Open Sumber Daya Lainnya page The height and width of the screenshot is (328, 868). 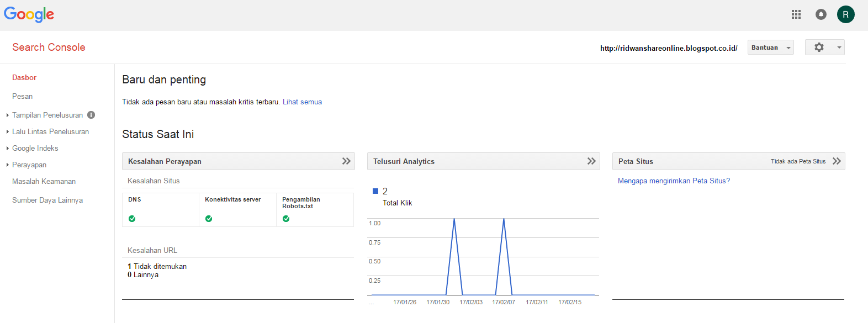(x=47, y=200)
